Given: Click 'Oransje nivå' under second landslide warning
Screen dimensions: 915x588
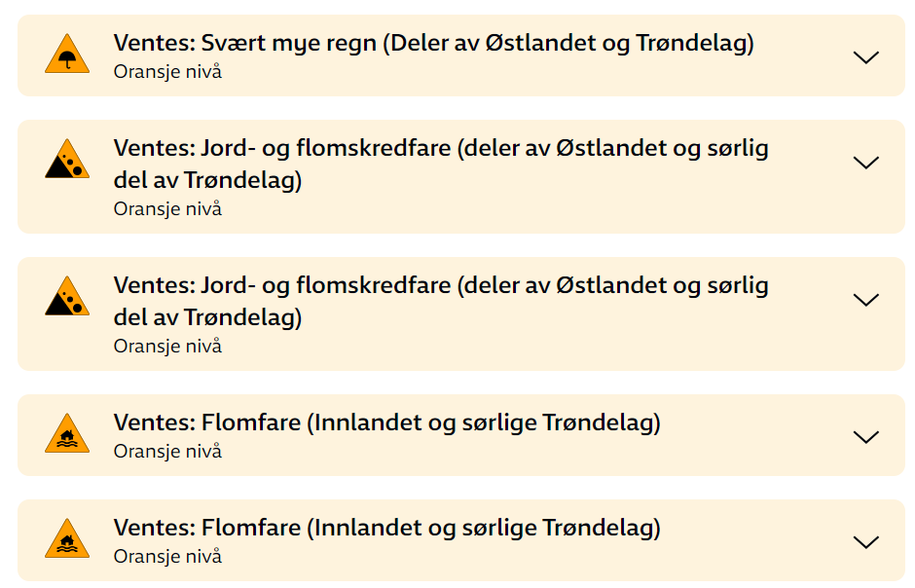Looking at the screenshot, I should [x=167, y=347].
